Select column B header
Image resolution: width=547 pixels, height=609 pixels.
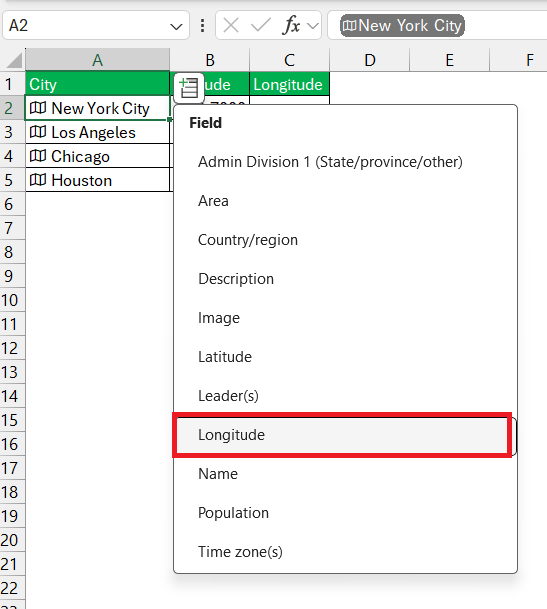[210, 60]
